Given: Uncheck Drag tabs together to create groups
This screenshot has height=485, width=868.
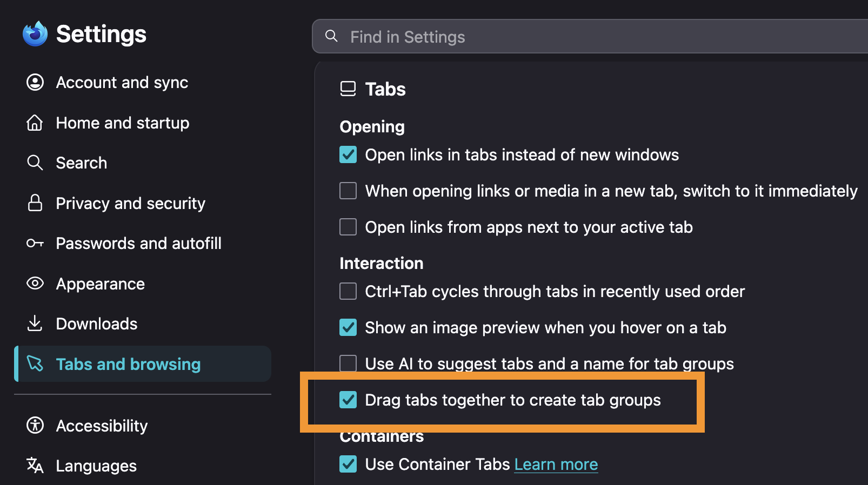Looking at the screenshot, I should coord(348,400).
